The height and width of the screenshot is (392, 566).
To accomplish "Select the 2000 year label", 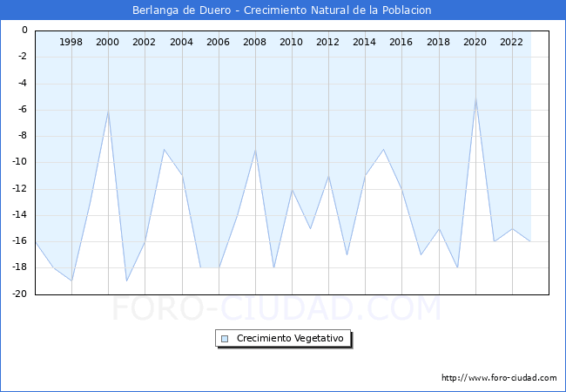I will coord(107,42).
